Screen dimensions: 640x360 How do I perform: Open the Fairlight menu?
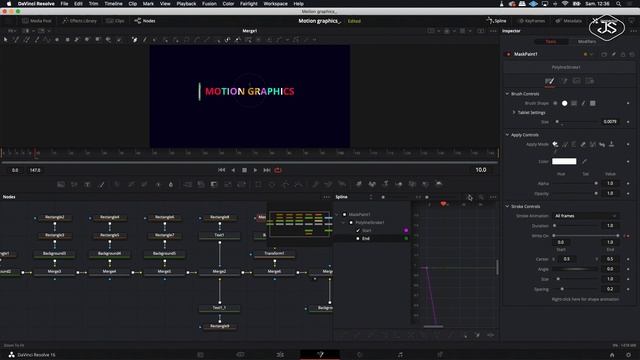click(249, 4)
